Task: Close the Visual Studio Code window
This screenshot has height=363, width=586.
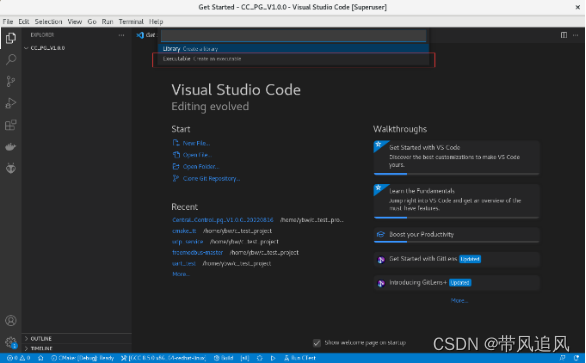Action: (577, 7)
